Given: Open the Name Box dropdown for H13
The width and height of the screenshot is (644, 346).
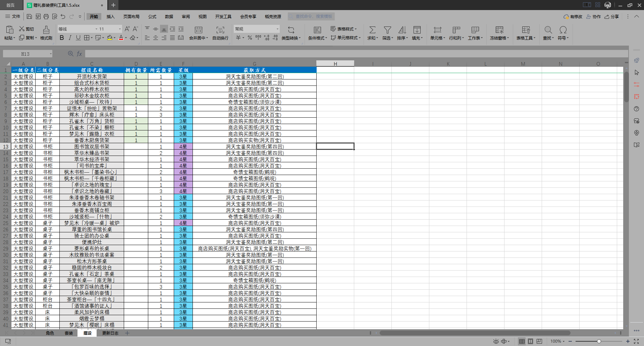Looking at the screenshot, I should [x=51, y=54].
